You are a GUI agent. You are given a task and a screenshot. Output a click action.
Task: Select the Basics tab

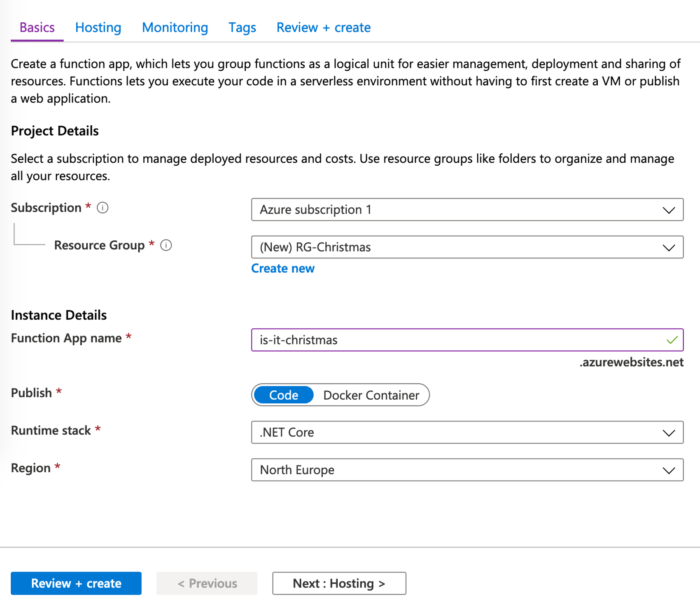(x=37, y=28)
